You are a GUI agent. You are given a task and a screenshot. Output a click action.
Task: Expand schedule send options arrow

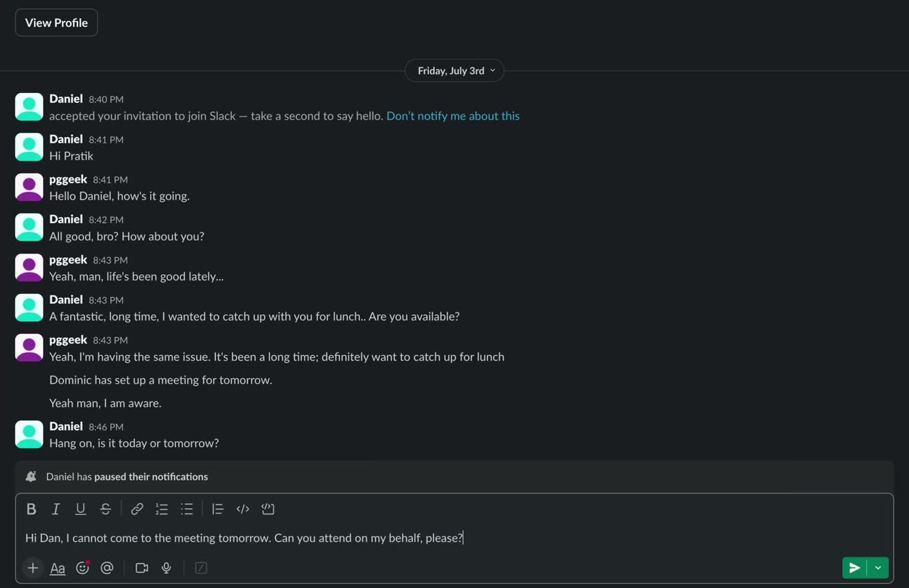[878, 568]
